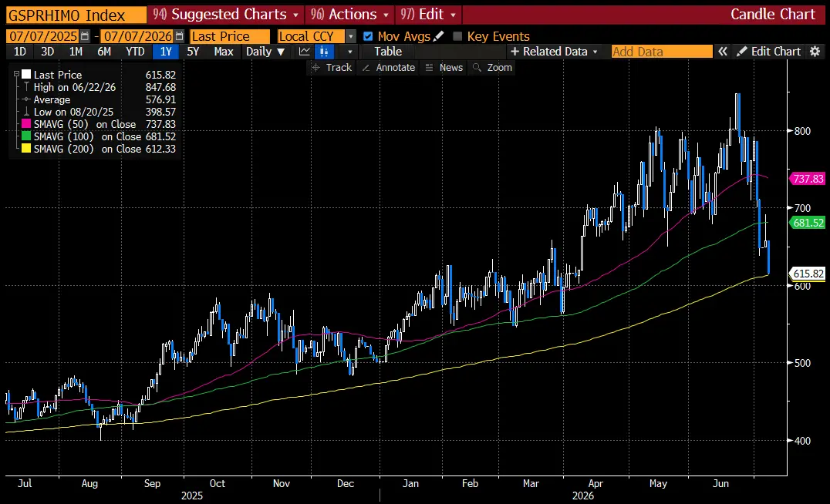Click the Low on 08/20/25 legend row
Image resolution: width=830 pixels, height=504 pixels.
pyautogui.click(x=100, y=112)
